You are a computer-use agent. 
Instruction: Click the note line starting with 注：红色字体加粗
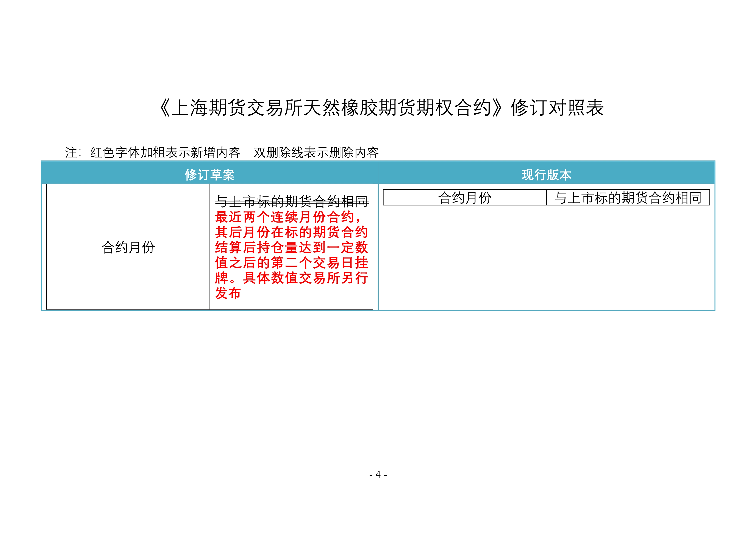click(222, 152)
